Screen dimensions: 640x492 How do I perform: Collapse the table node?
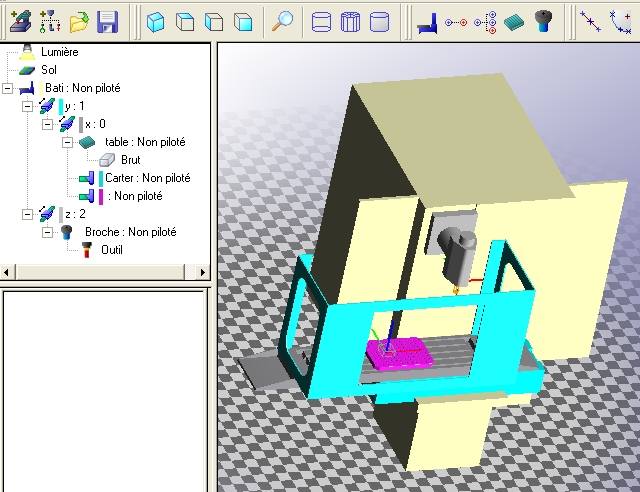click(x=67, y=142)
